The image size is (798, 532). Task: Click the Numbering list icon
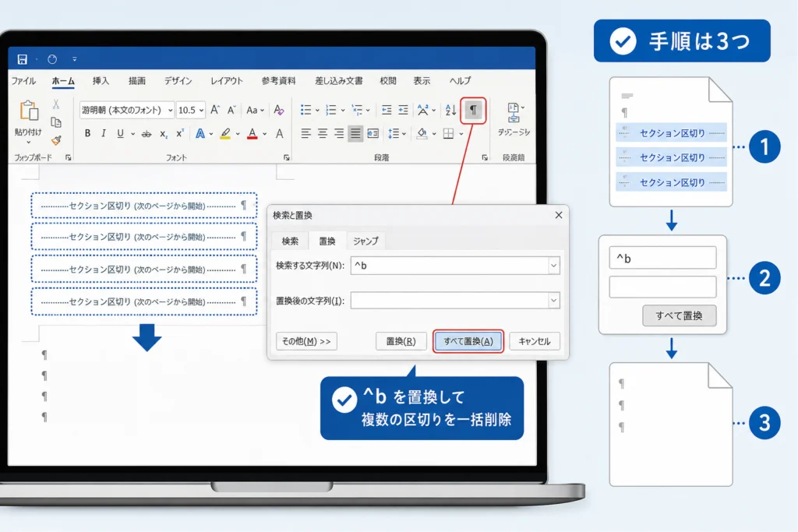[x=330, y=110]
